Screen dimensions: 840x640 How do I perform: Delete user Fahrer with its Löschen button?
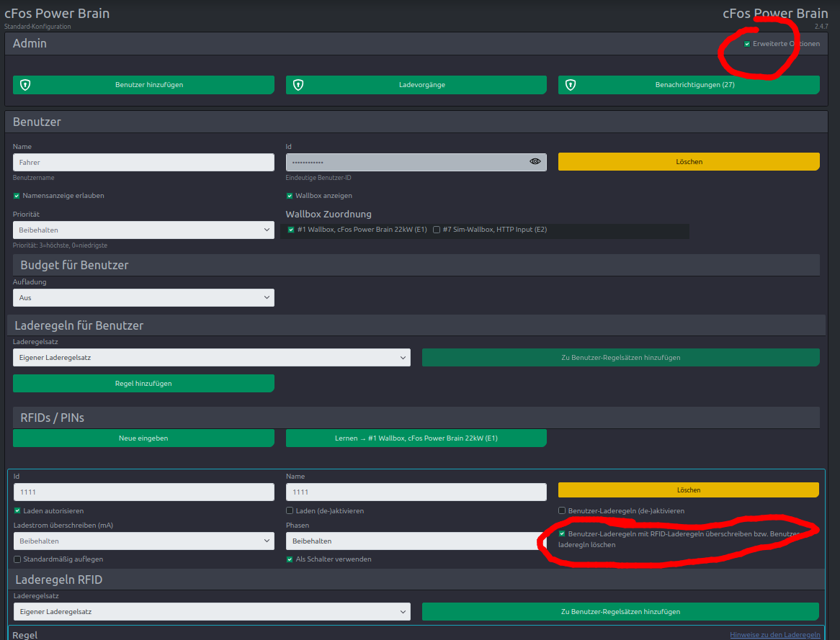click(x=689, y=162)
